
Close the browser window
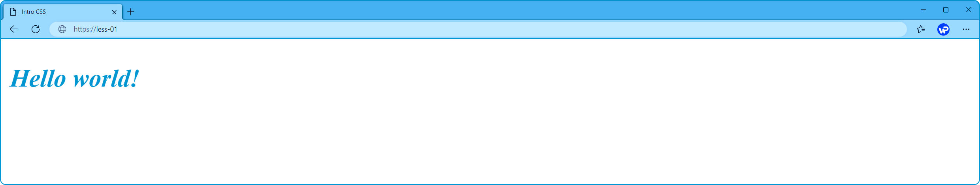point(968,10)
